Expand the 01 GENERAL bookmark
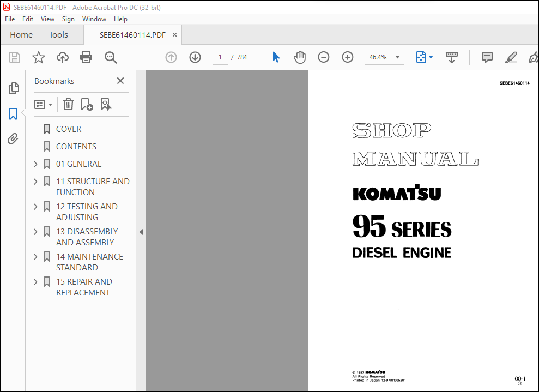This screenshot has width=539, height=392. [35, 164]
